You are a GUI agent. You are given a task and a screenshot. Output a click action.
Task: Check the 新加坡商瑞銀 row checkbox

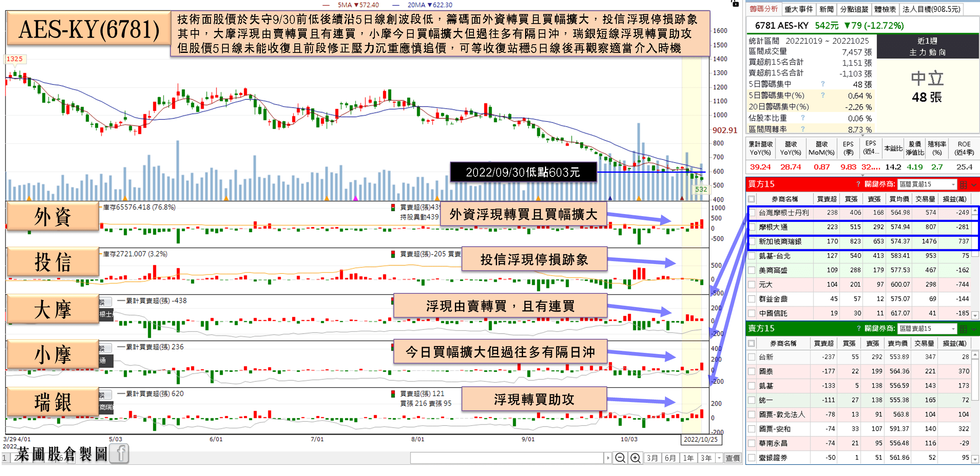pyautogui.click(x=752, y=242)
